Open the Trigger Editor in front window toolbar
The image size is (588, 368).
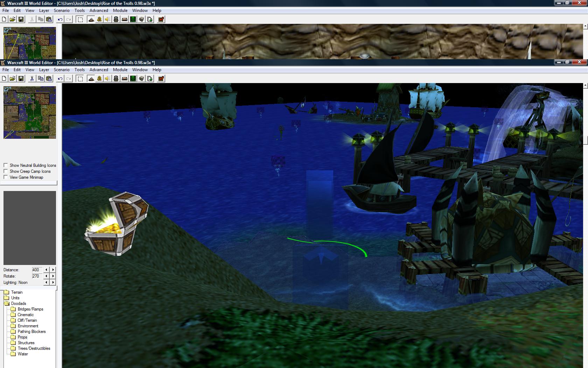click(99, 79)
